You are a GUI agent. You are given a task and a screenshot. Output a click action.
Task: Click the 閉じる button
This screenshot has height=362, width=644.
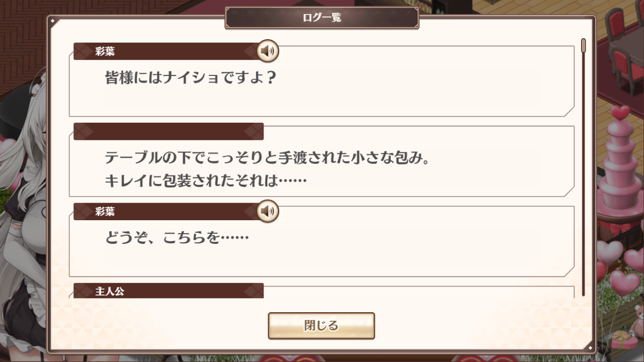(x=321, y=326)
